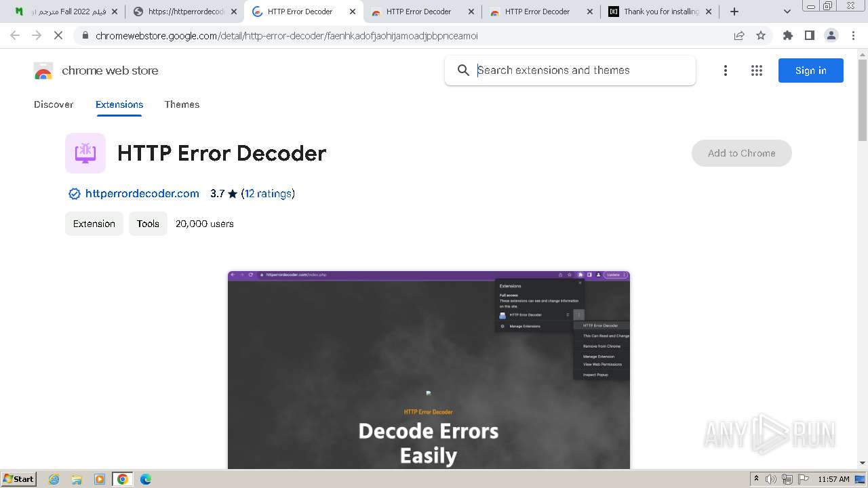
Task: Click the HTTP Error Decoder extension icon
Action: (x=85, y=153)
